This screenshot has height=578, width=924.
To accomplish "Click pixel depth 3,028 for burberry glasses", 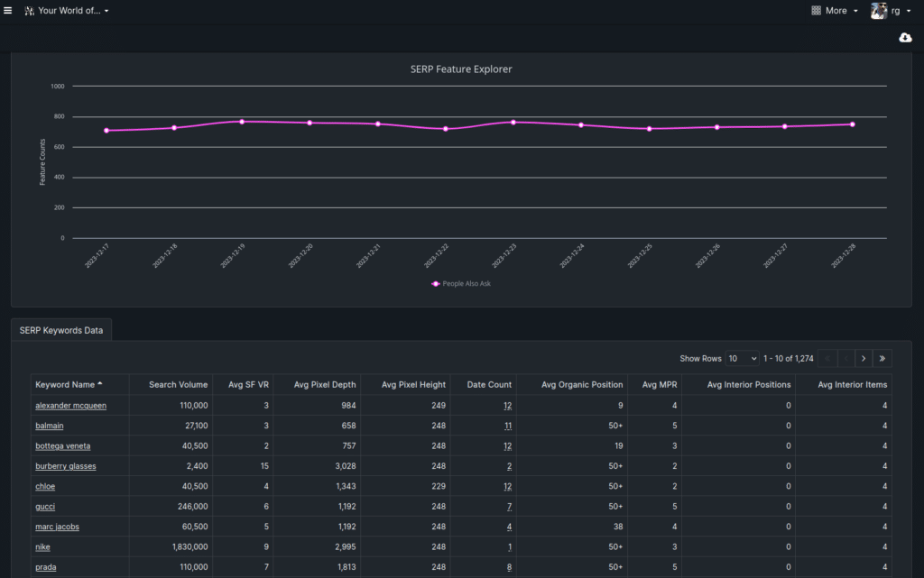I will (346, 466).
